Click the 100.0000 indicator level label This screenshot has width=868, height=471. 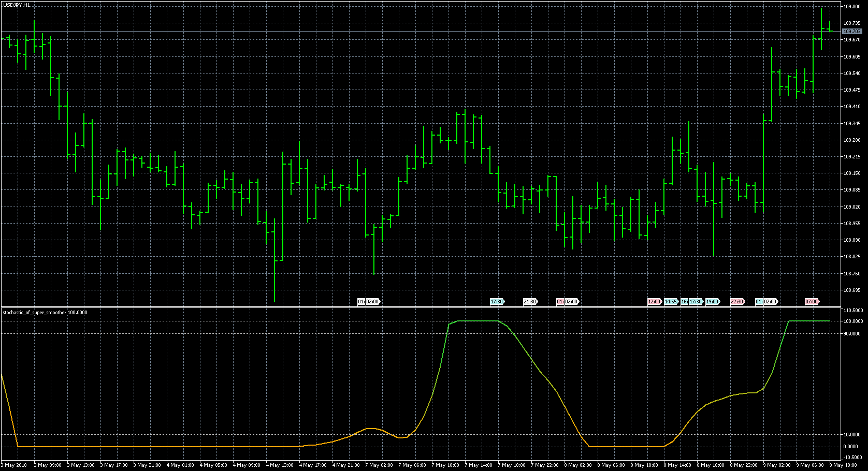853,321
